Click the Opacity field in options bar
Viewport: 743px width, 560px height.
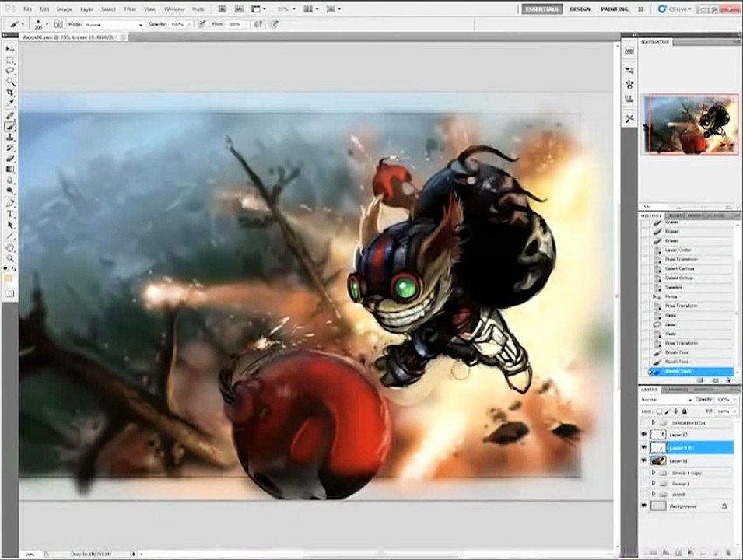tap(179, 24)
